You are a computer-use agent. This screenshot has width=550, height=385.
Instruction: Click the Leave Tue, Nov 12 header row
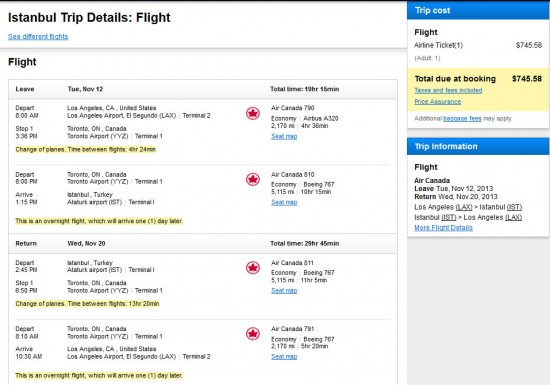tap(203, 89)
